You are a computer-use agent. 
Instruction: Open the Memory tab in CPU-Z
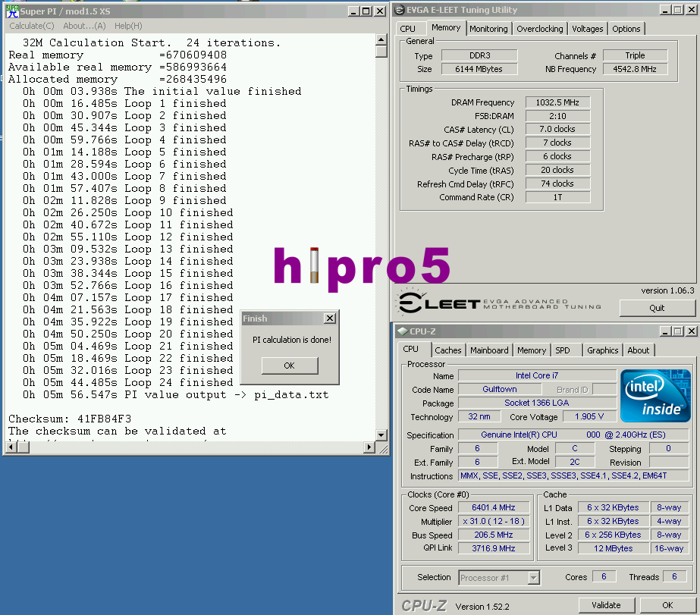[531, 350]
